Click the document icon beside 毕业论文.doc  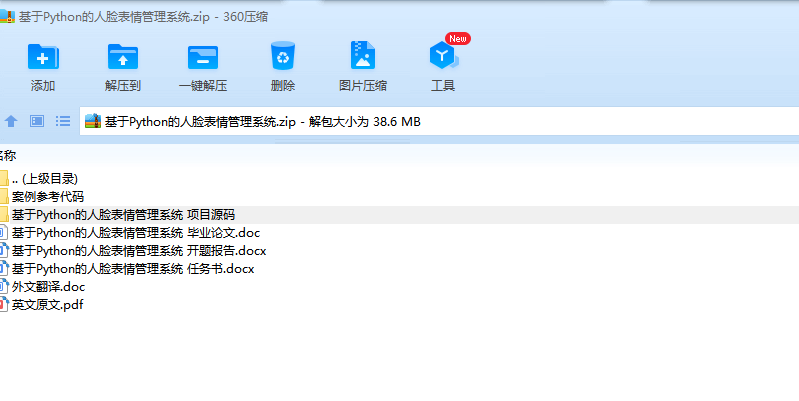point(4,233)
